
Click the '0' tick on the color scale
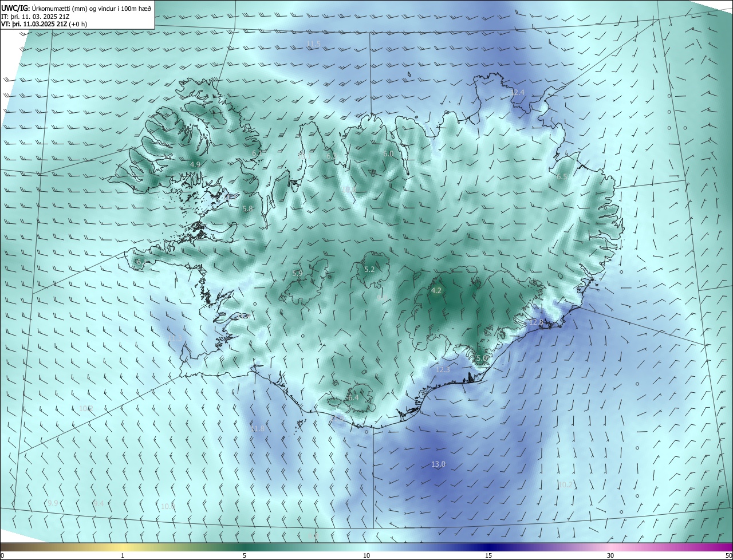pos(2,555)
